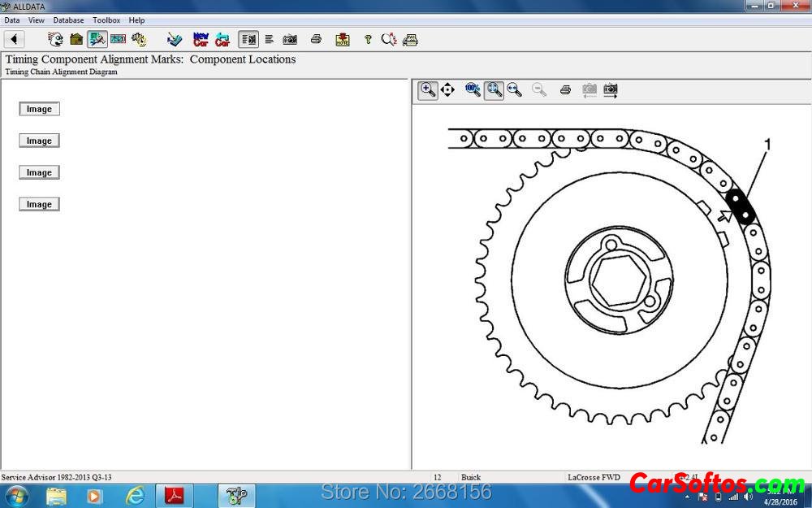812x508 pixels.
Task: Click the fit-to-width magnifier icon
Action: (514, 90)
